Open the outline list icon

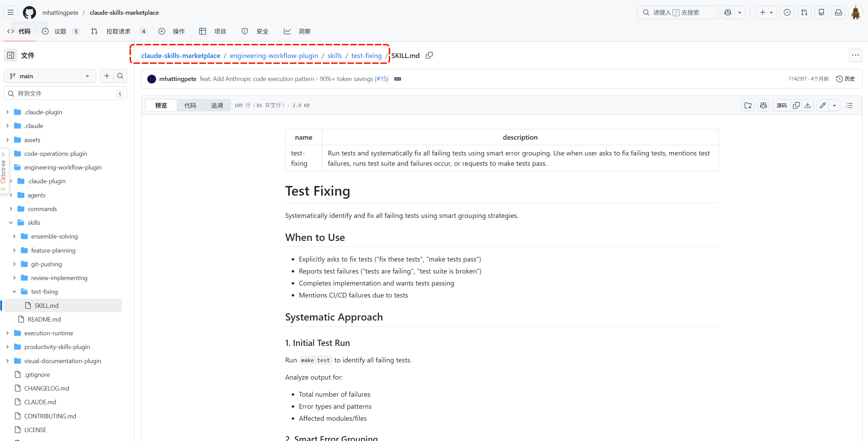coord(849,105)
